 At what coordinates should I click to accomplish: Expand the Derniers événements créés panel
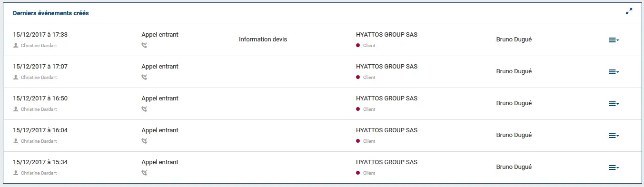click(x=629, y=11)
